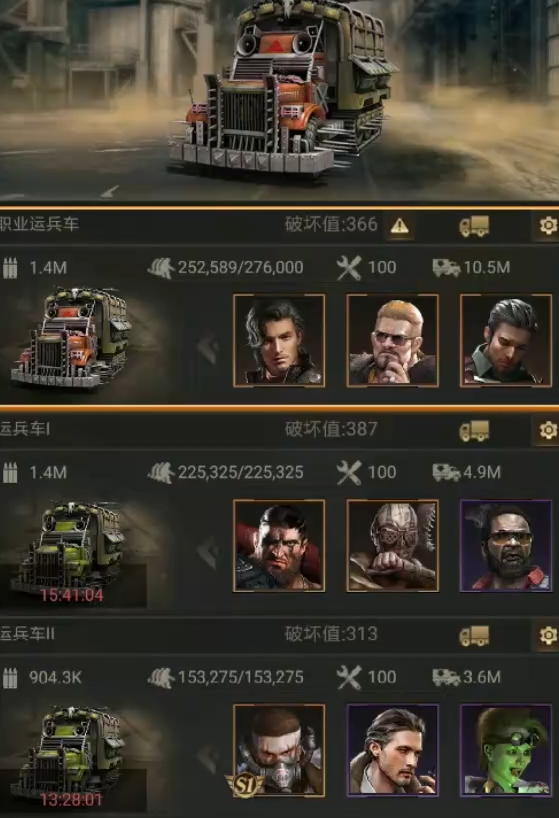Open settings gear for 职业运兵车

[548, 226]
